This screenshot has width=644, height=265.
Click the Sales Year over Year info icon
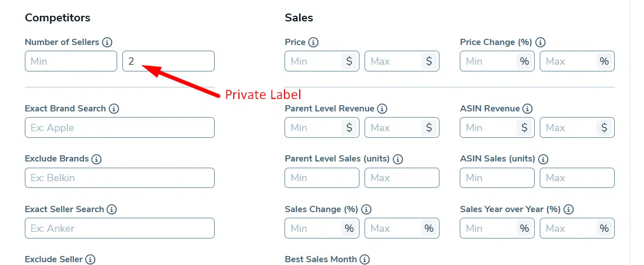pos(569,209)
